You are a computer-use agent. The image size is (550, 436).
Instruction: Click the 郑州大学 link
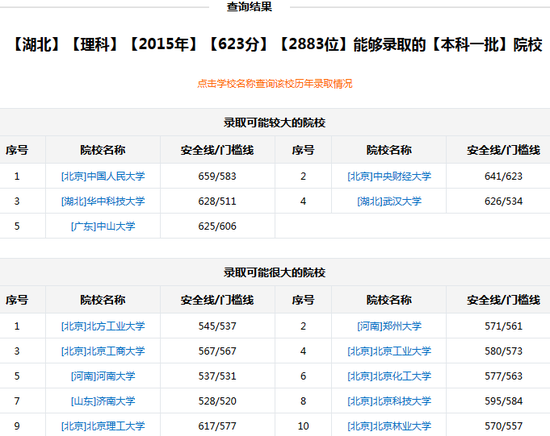pos(389,326)
